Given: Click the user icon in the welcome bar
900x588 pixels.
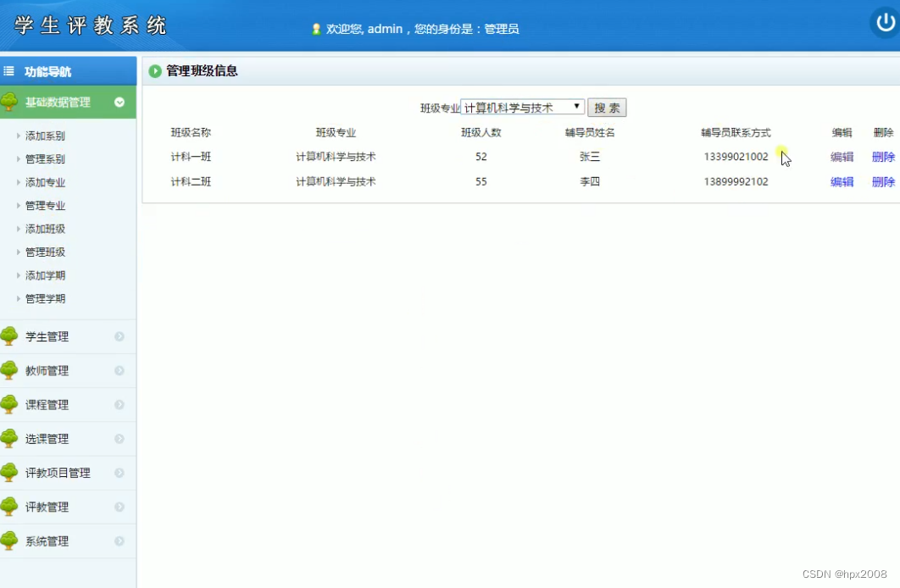Looking at the screenshot, I should tap(318, 28).
